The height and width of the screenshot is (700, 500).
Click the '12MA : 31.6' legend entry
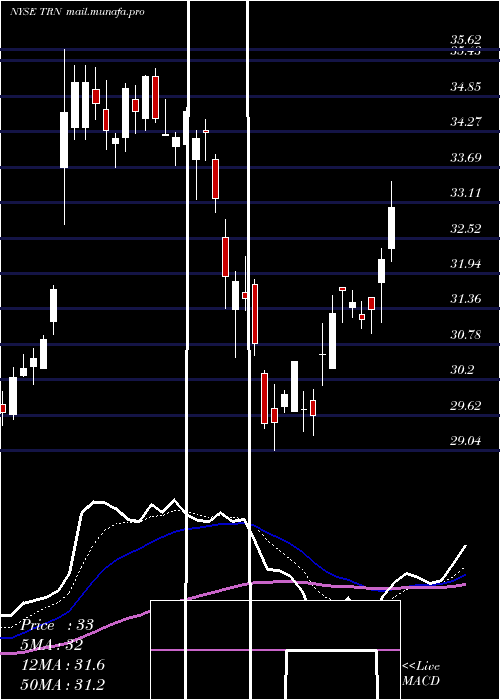63,665
